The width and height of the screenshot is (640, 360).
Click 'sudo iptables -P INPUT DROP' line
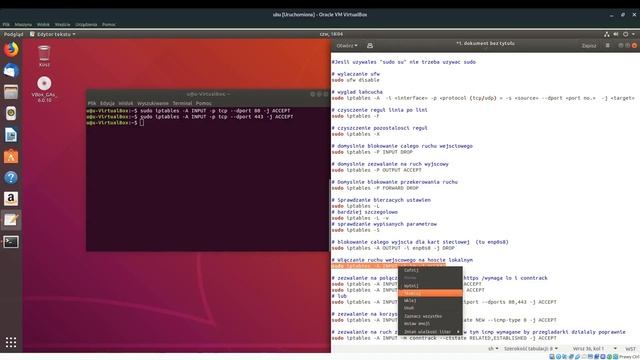tap(372, 152)
